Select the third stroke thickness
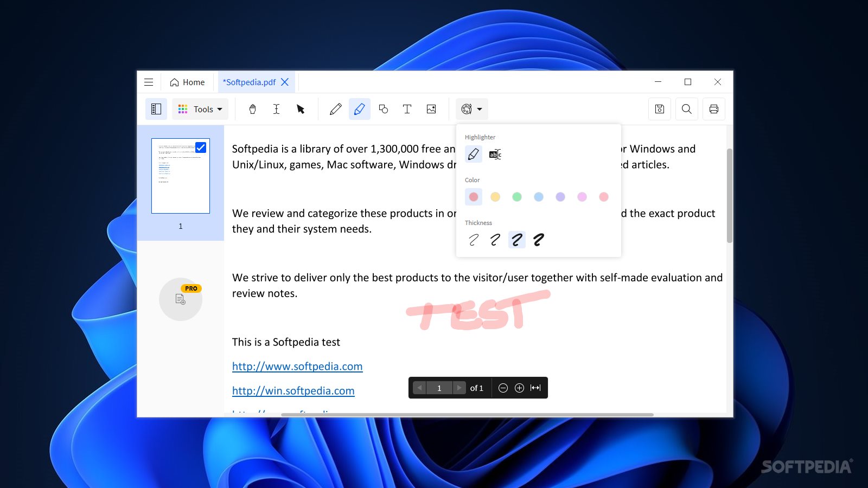The width and height of the screenshot is (868, 488). coord(517,240)
